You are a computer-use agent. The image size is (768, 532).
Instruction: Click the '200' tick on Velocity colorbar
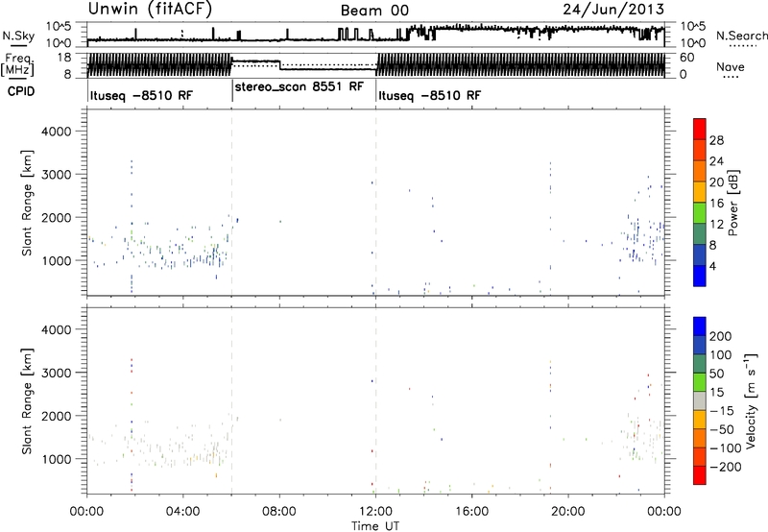click(x=721, y=336)
